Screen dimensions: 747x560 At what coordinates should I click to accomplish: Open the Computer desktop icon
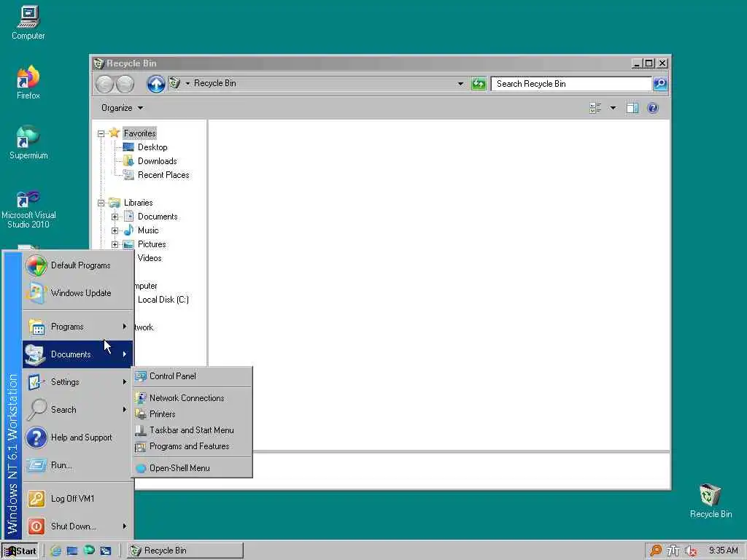28,23
